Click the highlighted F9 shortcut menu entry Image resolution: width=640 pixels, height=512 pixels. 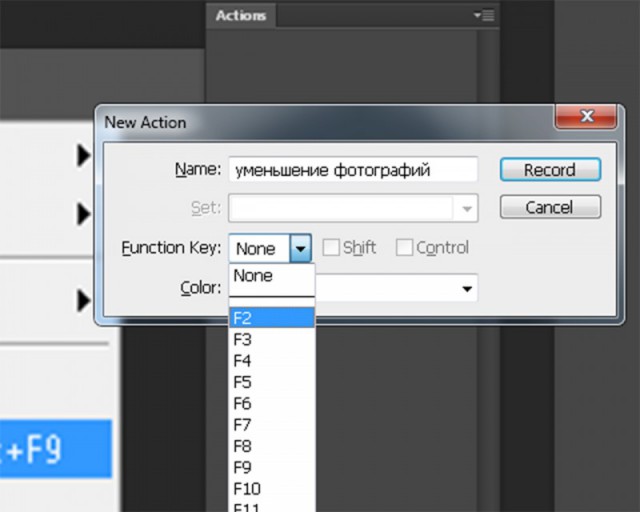pos(56,449)
